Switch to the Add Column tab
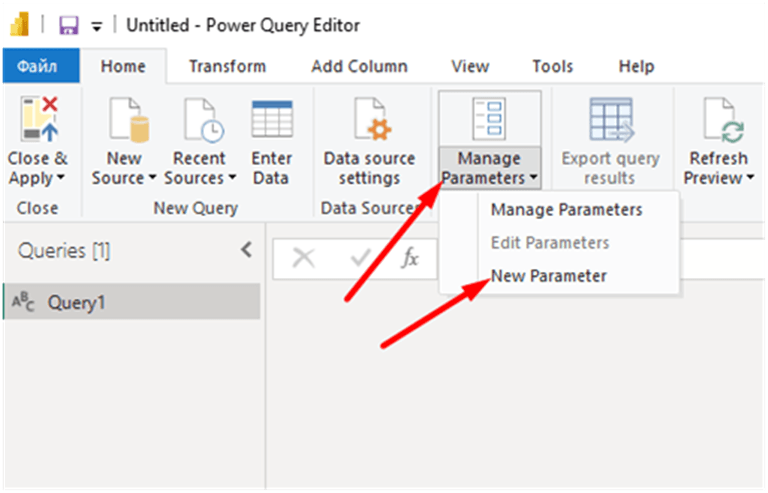Image resolution: width=768 pixels, height=493 pixels. 360,66
